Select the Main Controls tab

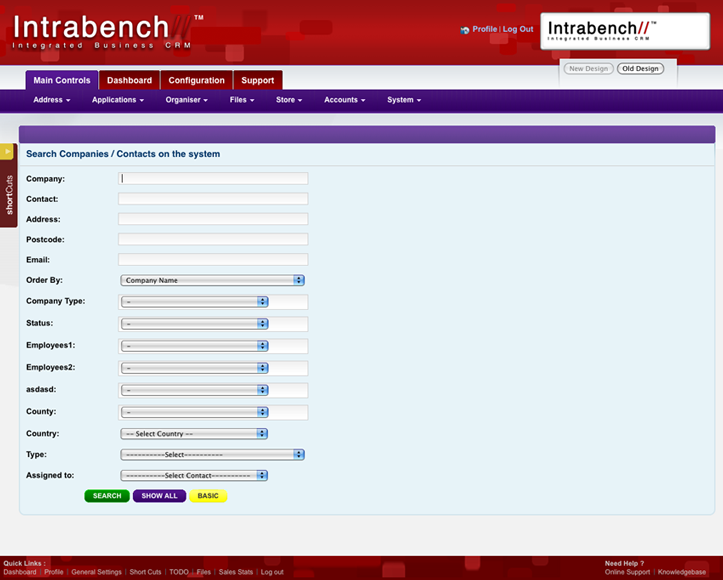[x=62, y=80]
